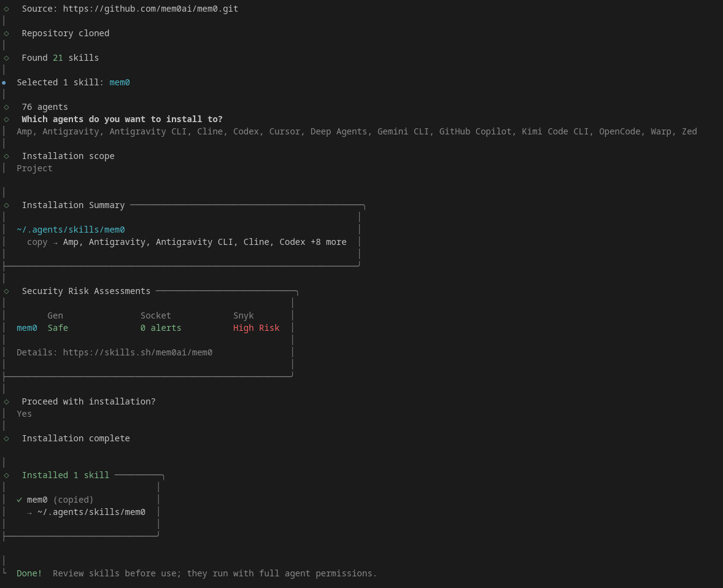The image size is (723, 588).
Task: Click 'Deep Agents' in the agents list
Action: pos(338,131)
